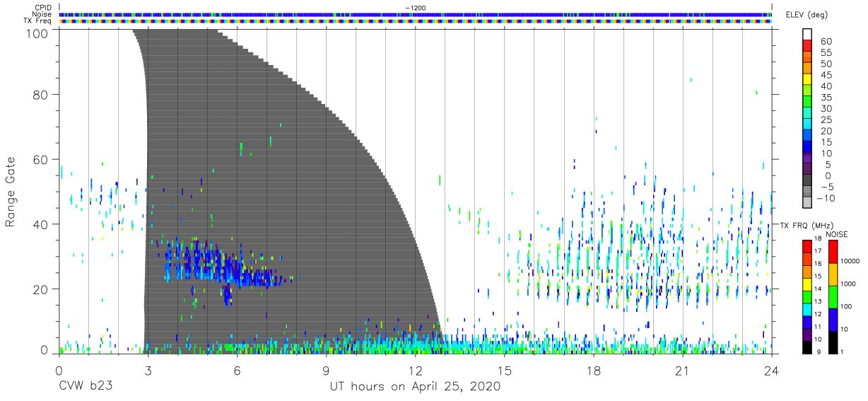Click the 60 label on the ELEV colorbar

pos(826,42)
